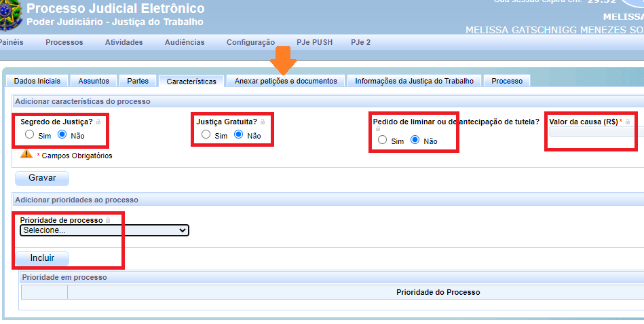Choose Sim for Justiça Gratuita
This screenshot has width=644, height=324.
pyautogui.click(x=206, y=135)
